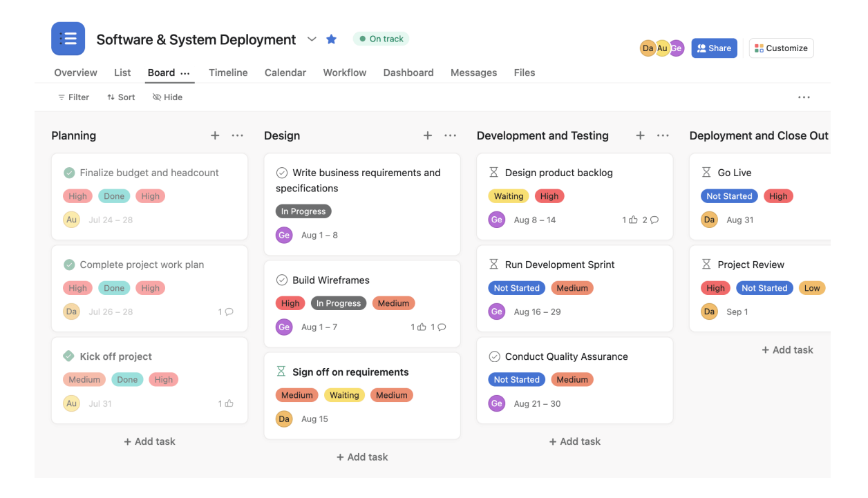Click the hourglass icon on Go Live

coord(706,173)
